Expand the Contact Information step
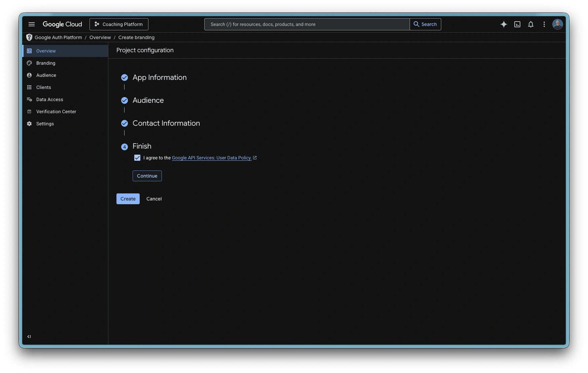The image size is (588, 373). pos(166,123)
